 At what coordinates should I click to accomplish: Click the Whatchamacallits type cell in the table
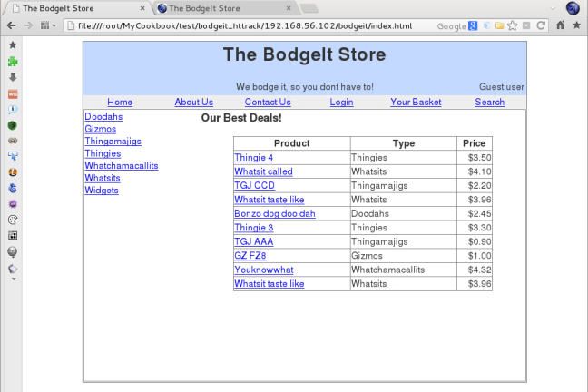point(404,269)
